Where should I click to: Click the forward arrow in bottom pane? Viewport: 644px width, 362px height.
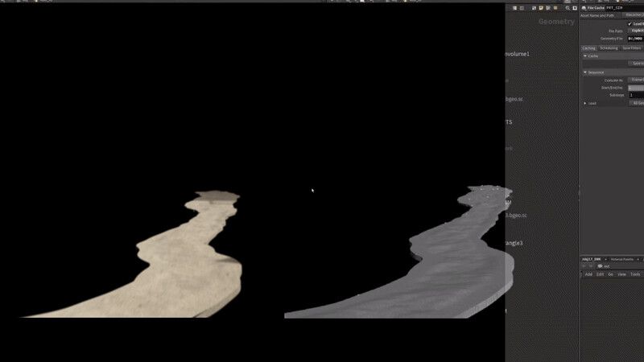(591, 266)
